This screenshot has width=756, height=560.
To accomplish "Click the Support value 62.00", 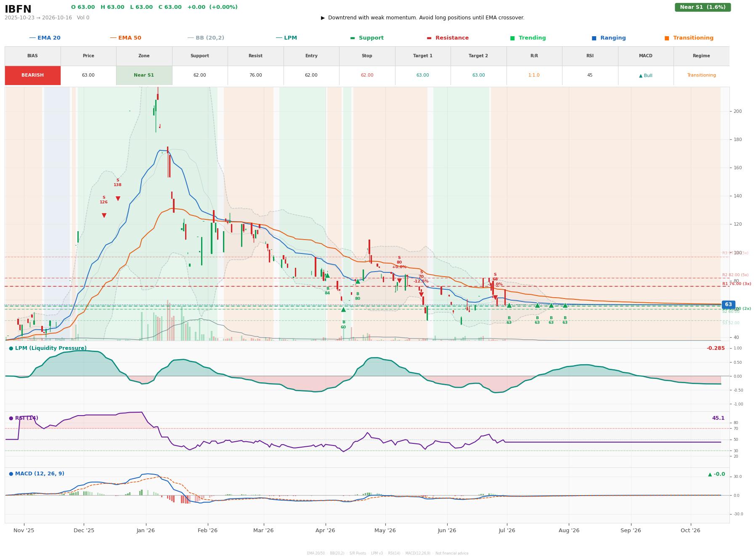I will [199, 75].
